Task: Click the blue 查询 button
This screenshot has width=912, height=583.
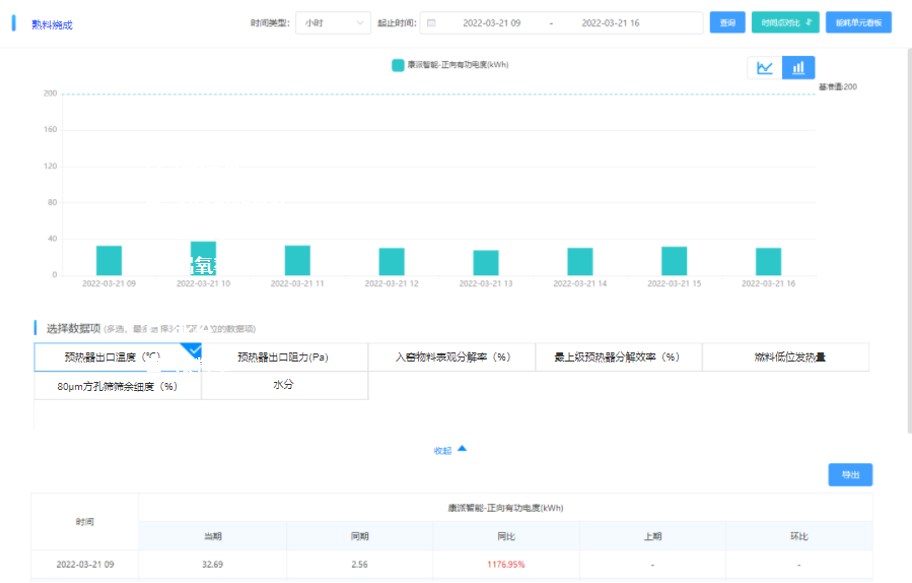Action: tap(727, 23)
